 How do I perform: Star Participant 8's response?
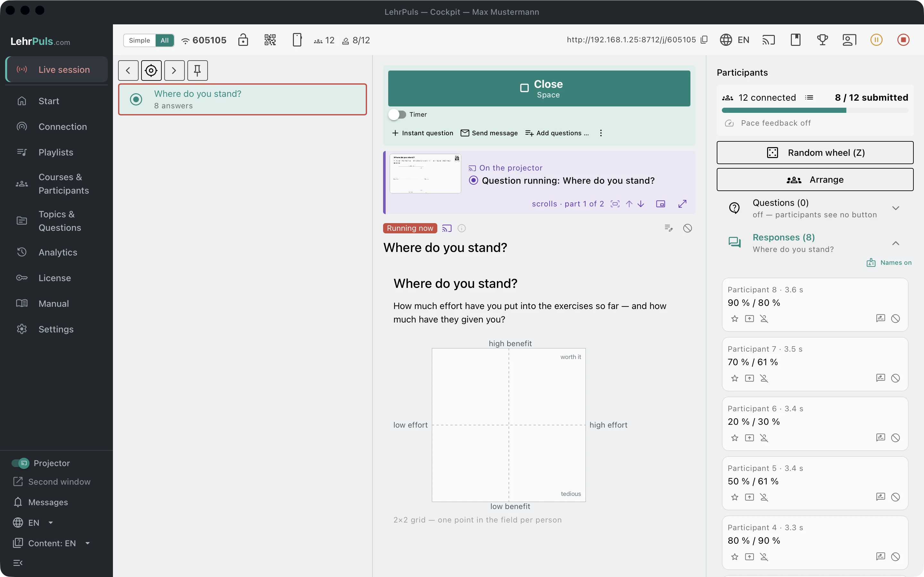tap(735, 319)
